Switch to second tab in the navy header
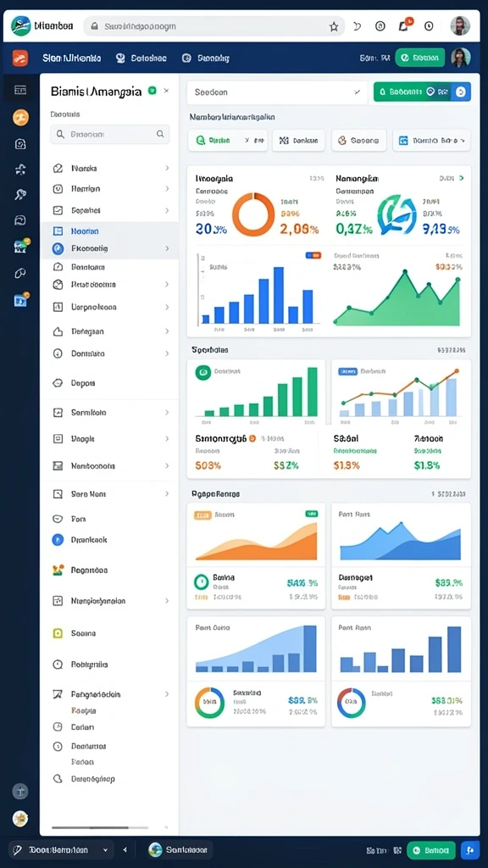Image resolution: width=488 pixels, height=868 pixels. pyautogui.click(x=141, y=58)
